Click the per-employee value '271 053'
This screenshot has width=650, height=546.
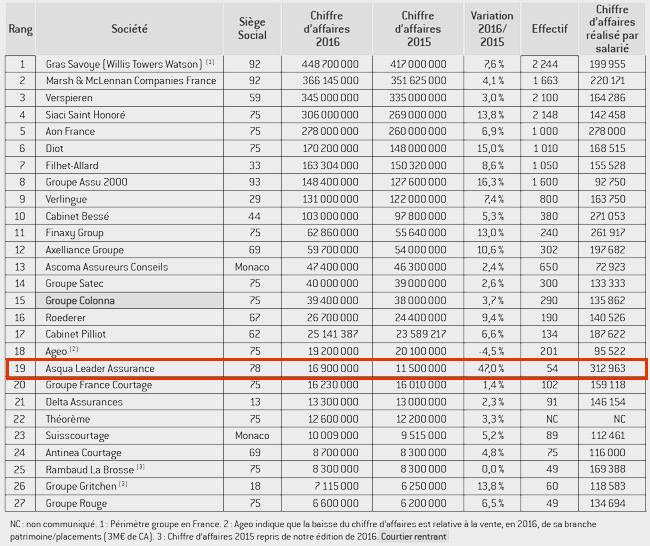(x=607, y=216)
